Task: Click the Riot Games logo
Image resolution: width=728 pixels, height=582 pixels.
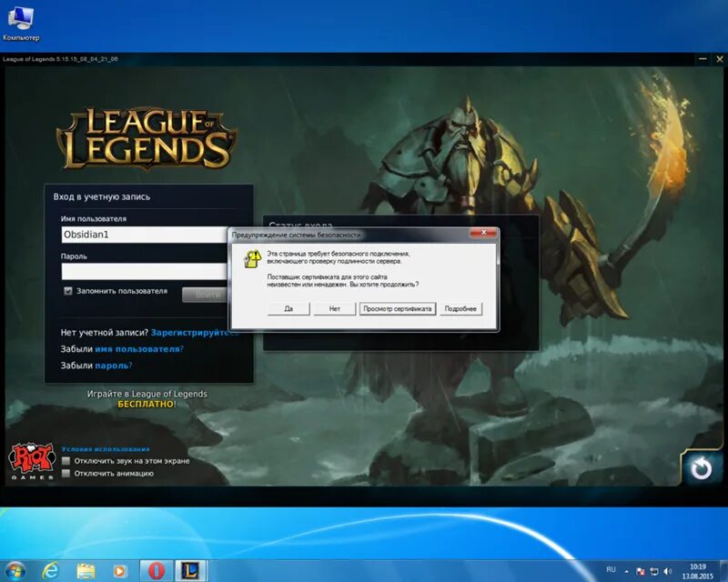Action: tap(32, 460)
